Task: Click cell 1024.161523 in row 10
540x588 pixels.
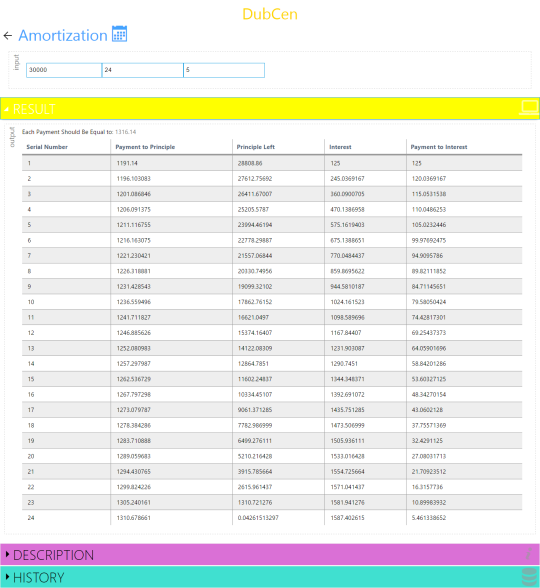Action: click(347, 302)
